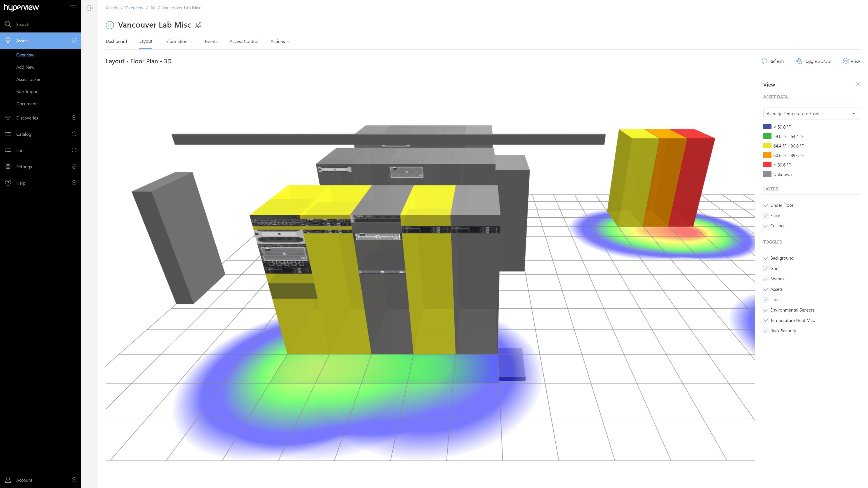The width and height of the screenshot is (868, 488).
Task: Click the Overview breadcrumb link
Action: tap(134, 8)
